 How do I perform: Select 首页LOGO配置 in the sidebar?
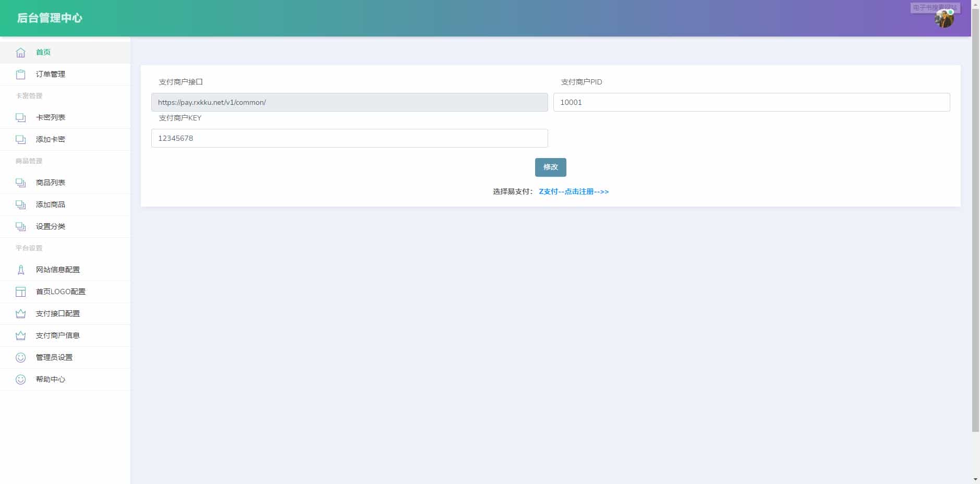pos(65,292)
